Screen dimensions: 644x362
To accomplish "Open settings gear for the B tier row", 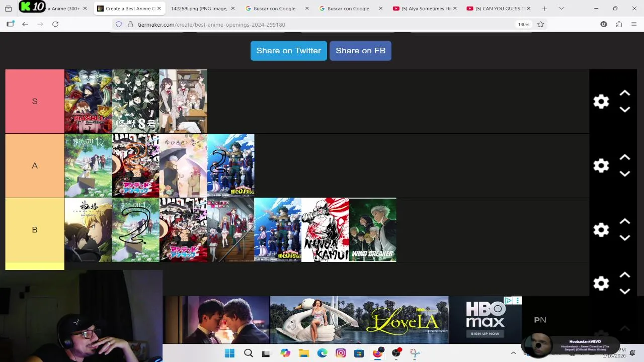I will pyautogui.click(x=601, y=230).
